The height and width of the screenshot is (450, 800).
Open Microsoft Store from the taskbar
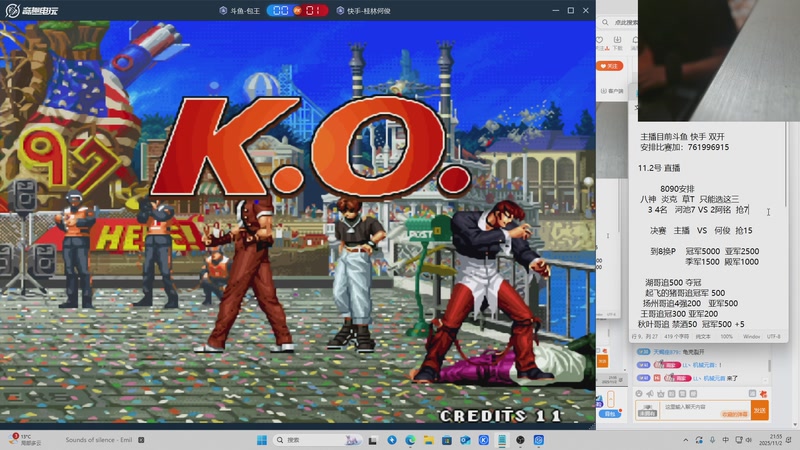447,440
